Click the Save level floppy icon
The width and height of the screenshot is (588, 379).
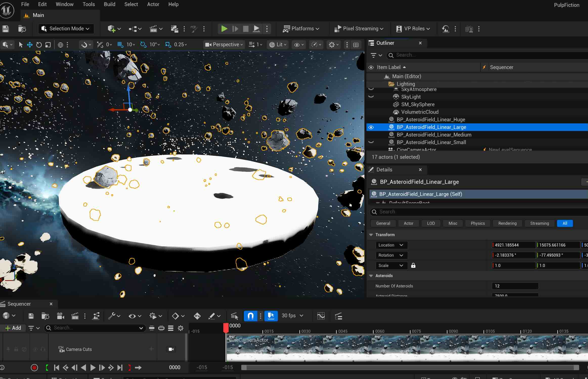tap(6, 29)
